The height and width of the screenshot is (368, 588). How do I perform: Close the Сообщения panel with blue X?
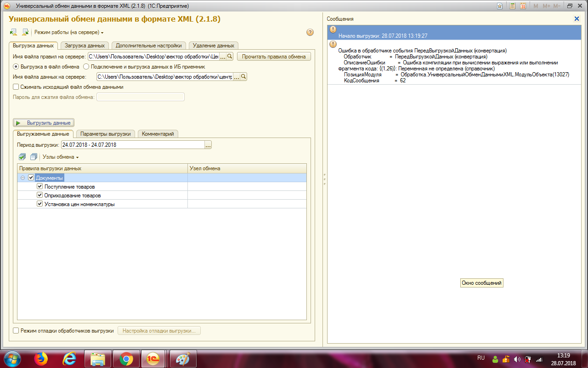(x=577, y=18)
